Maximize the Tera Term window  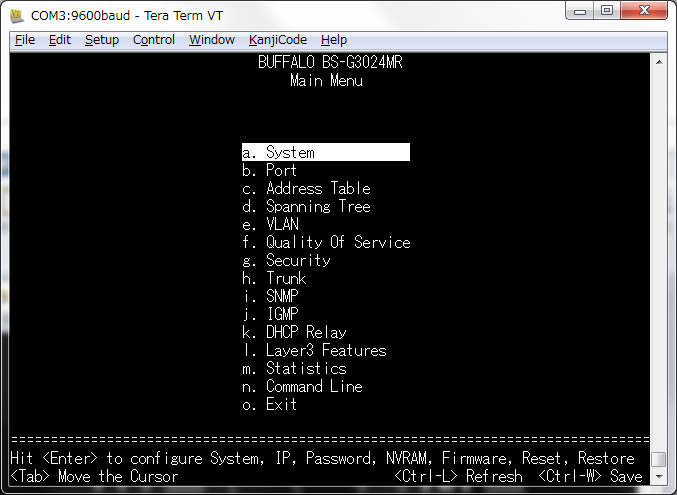coord(607,11)
